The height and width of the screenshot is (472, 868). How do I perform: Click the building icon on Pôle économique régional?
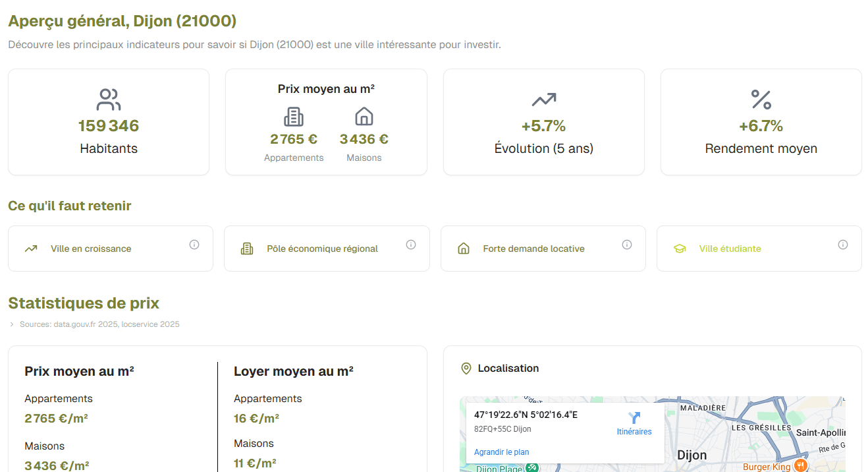click(247, 248)
